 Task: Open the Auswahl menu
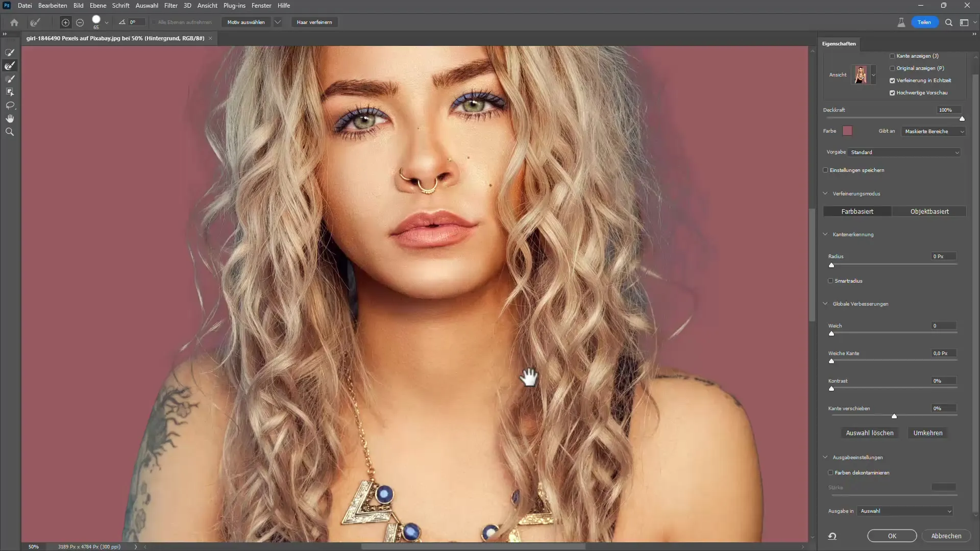146,6
